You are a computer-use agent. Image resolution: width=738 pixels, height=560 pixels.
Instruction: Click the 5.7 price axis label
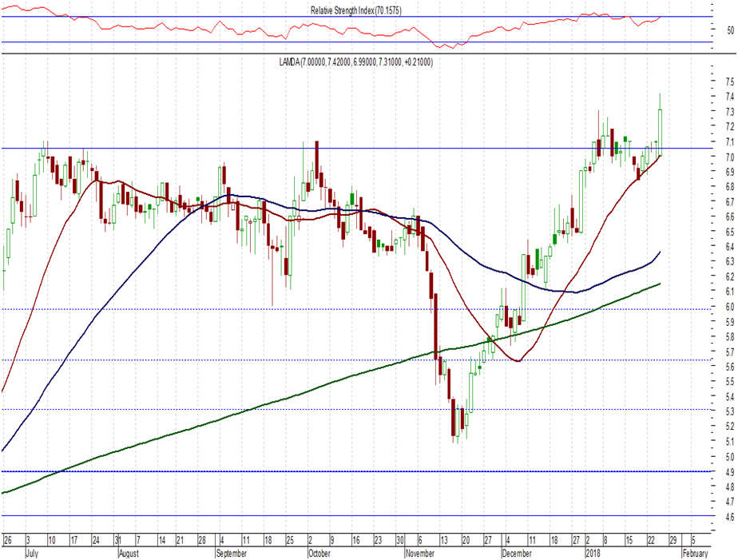[729, 351]
